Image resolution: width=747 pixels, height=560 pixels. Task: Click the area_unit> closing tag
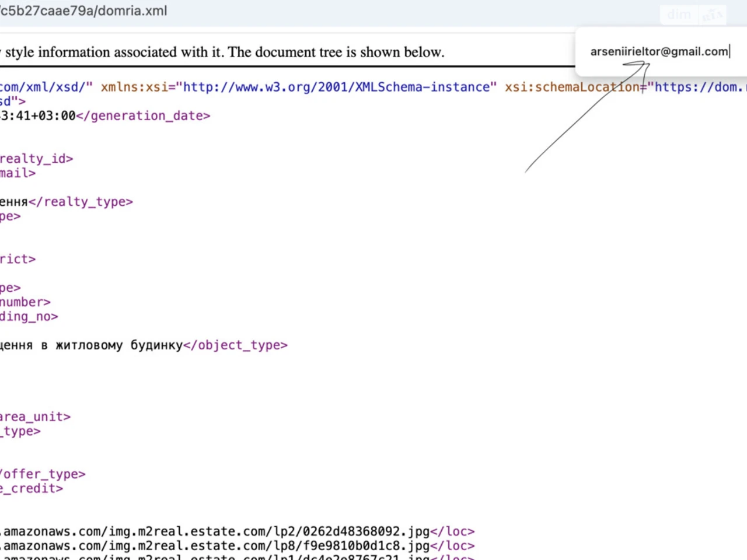pos(35,417)
